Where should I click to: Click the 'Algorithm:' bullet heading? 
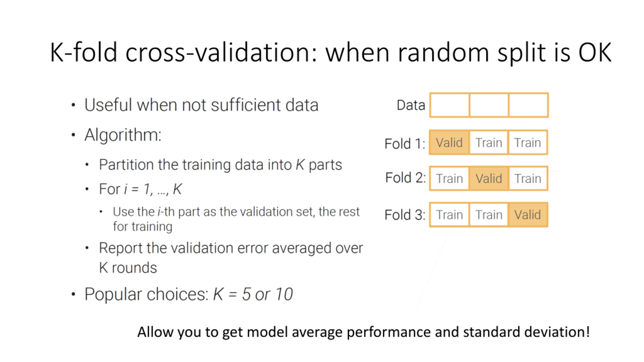coord(123,135)
